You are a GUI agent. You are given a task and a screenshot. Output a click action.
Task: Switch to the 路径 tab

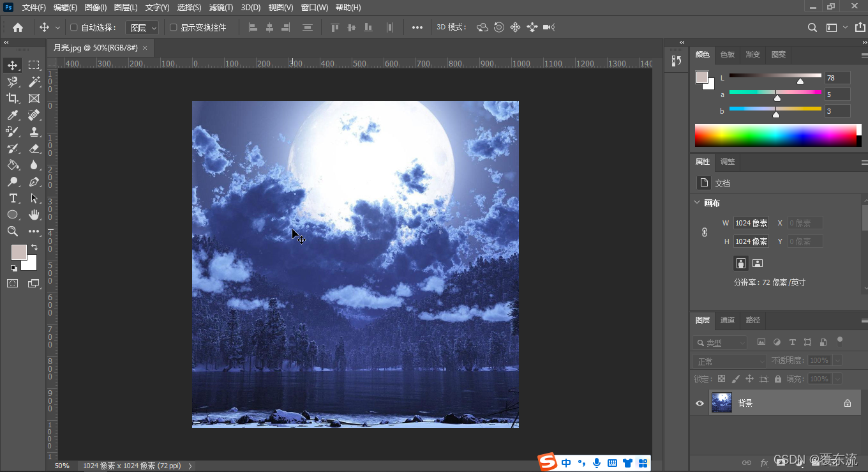[753, 320]
